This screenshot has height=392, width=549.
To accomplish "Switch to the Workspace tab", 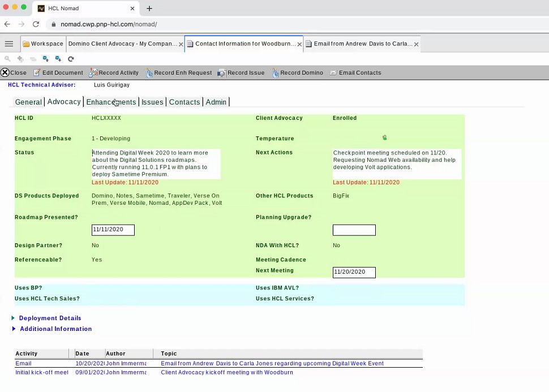I will pos(43,44).
